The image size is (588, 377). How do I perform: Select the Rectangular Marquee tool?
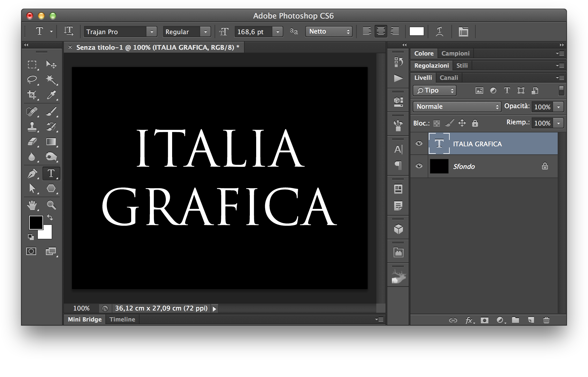[x=32, y=64]
